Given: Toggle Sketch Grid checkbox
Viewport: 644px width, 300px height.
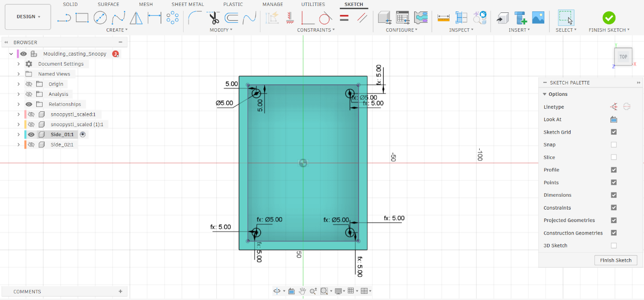Looking at the screenshot, I should [614, 132].
